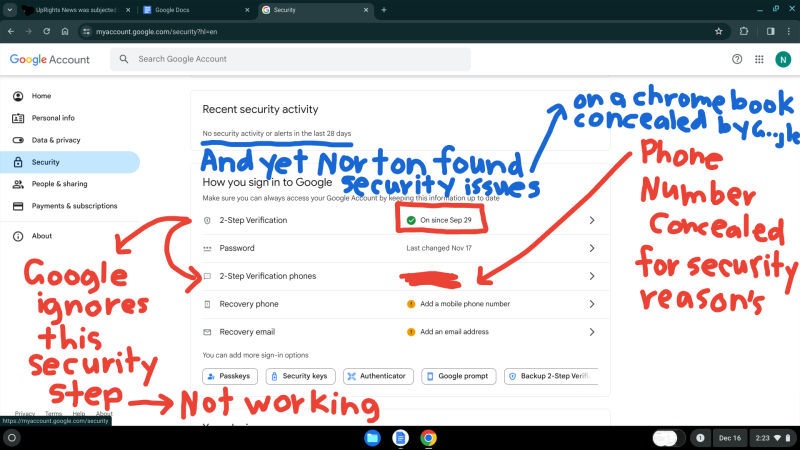Open the notification indicator in the shelf

coord(700,438)
